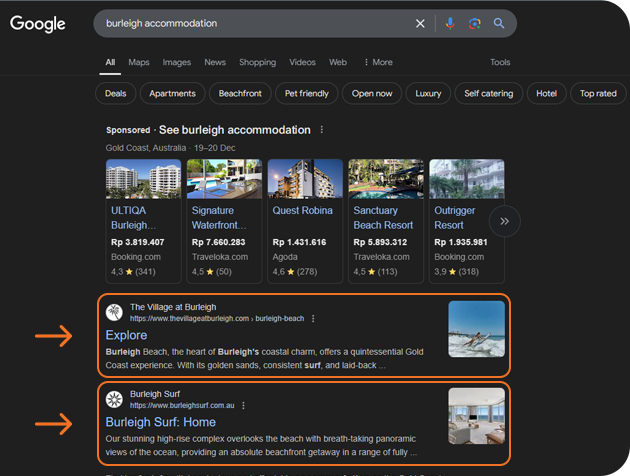Apply the Apartments filter chip
Image resolution: width=630 pixels, height=476 pixels.
point(172,94)
